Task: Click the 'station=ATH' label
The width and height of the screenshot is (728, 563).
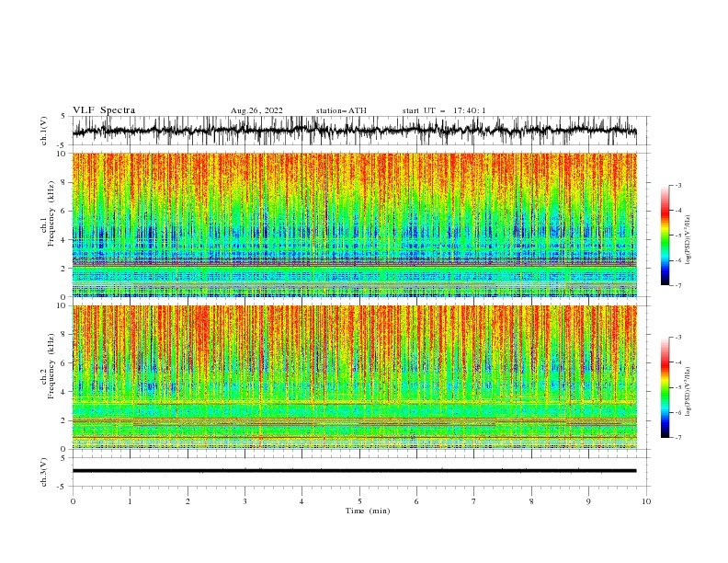Action: tap(341, 110)
